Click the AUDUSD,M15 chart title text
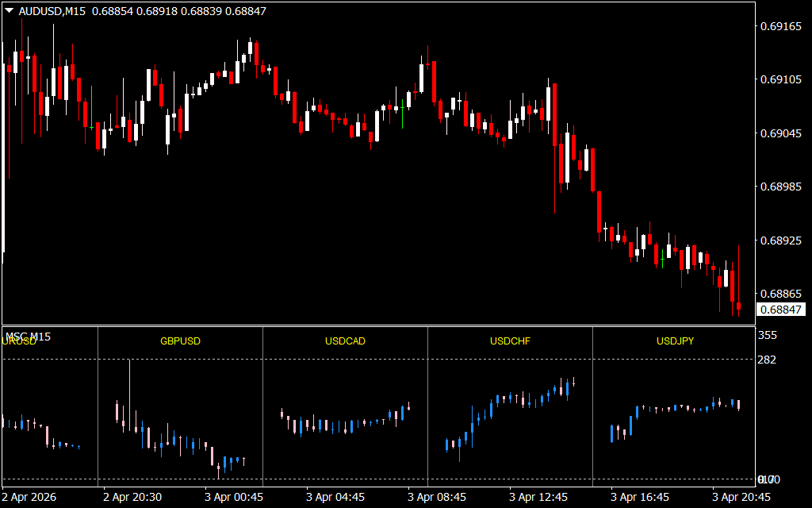The image size is (812, 508). point(52,11)
